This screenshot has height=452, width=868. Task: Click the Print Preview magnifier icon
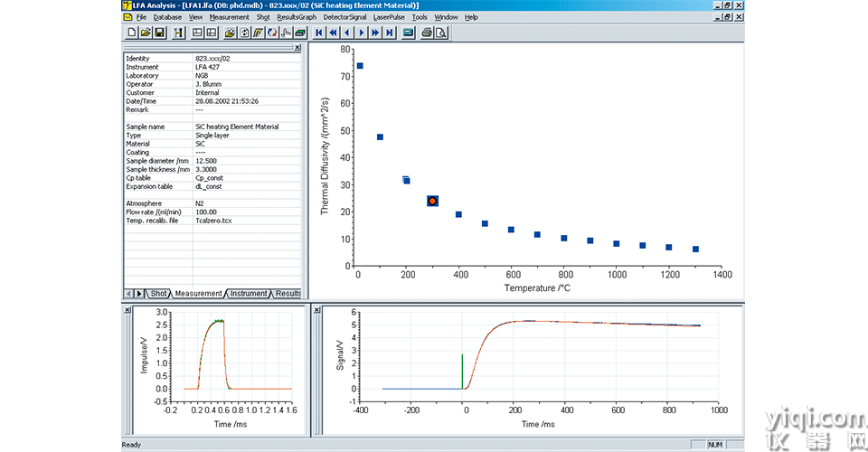[x=440, y=33]
